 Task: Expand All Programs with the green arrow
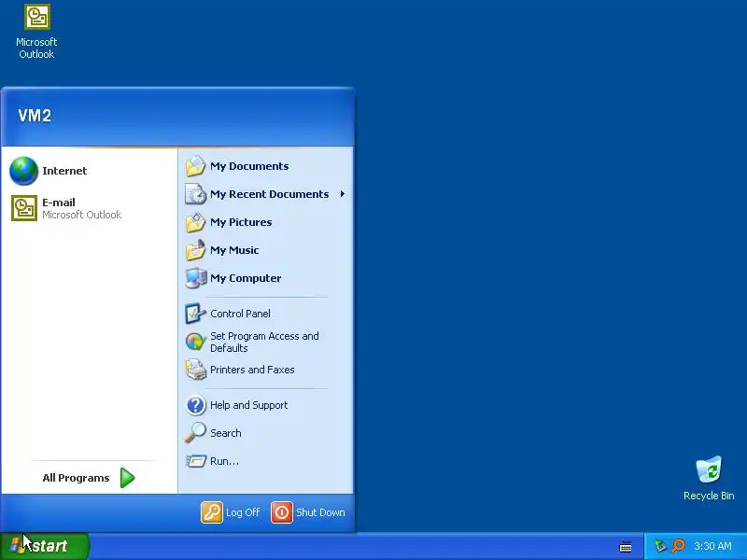coord(127,478)
